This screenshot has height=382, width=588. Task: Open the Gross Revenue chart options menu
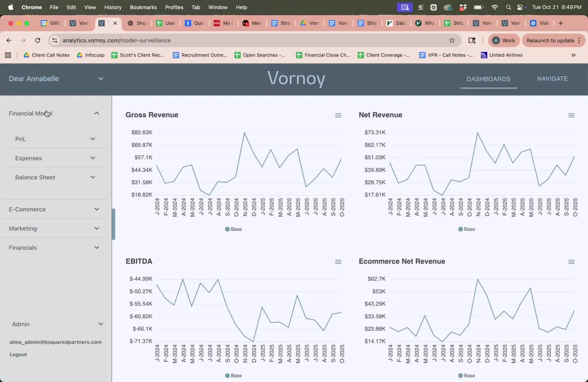[x=338, y=115]
